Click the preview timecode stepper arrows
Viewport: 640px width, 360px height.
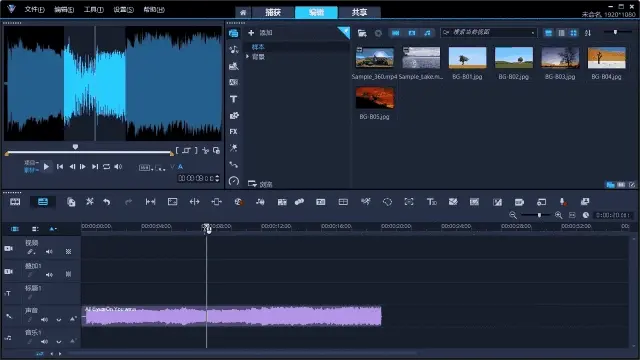217,178
